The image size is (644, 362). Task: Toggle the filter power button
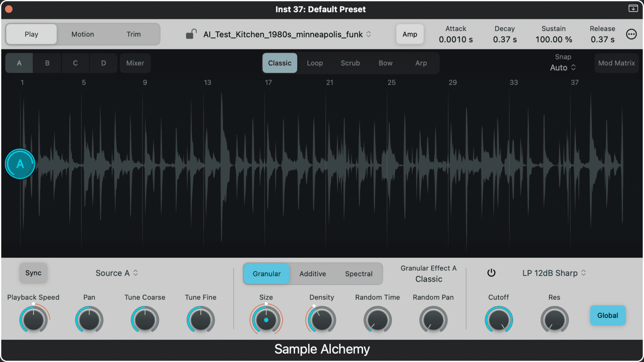tap(491, 273)
